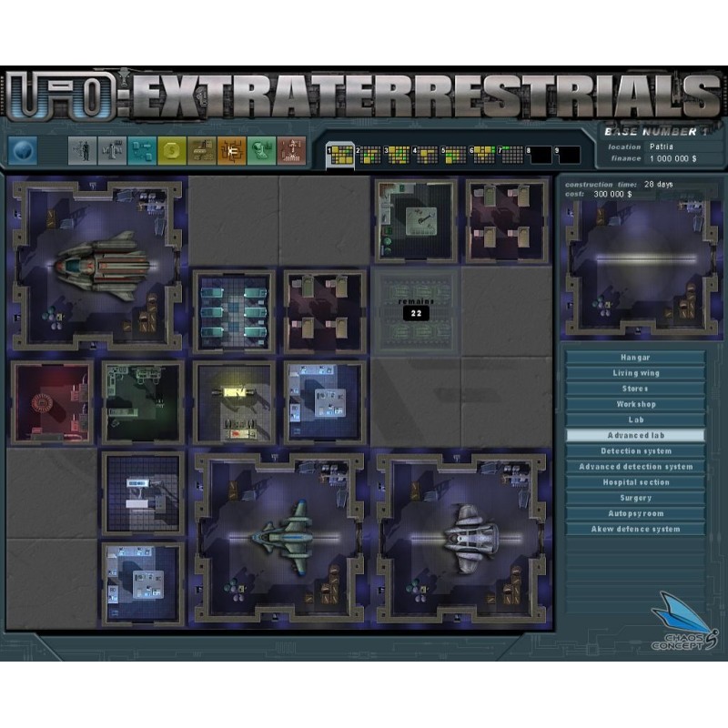Pick the Advanced lab build option
This screenshot has width=728, height=728.
click(635, 436)
